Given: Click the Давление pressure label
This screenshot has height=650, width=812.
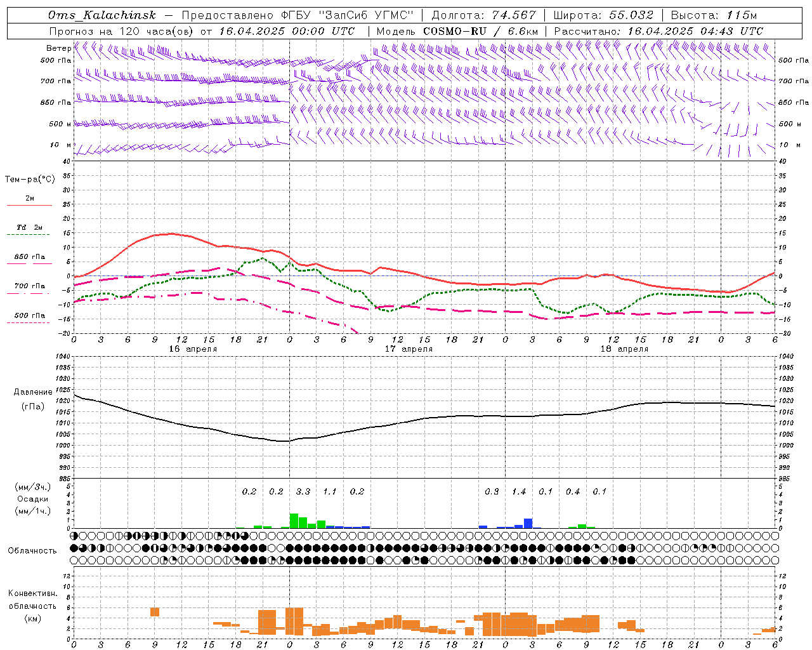Looking at the screenshot, I should [x=33, y=392].
